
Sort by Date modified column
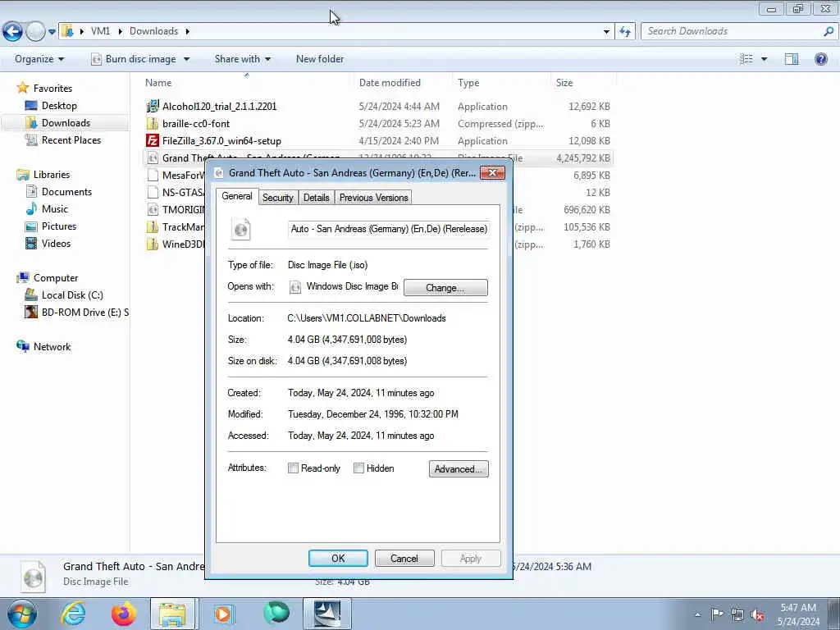coord(390,83)
